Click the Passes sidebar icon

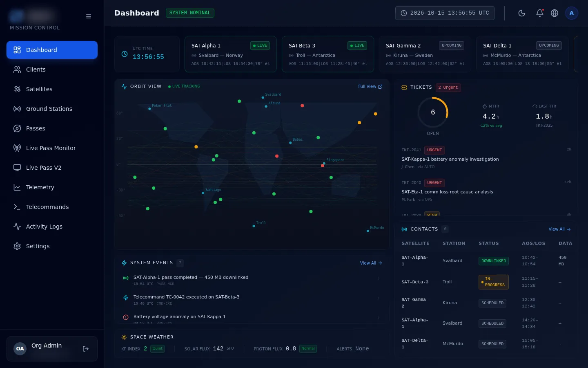tap(17, 128)
